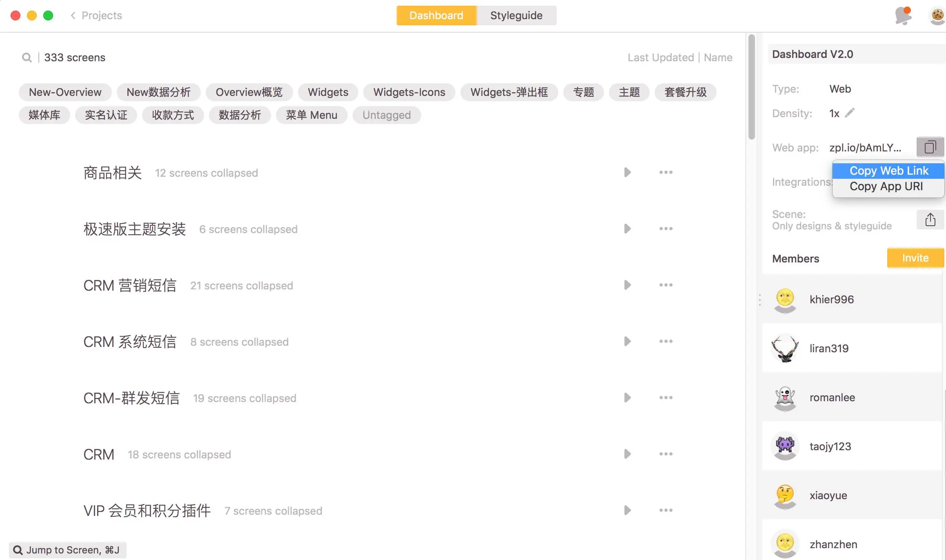
Task: Go back to Projects
Action: point(96,16)
